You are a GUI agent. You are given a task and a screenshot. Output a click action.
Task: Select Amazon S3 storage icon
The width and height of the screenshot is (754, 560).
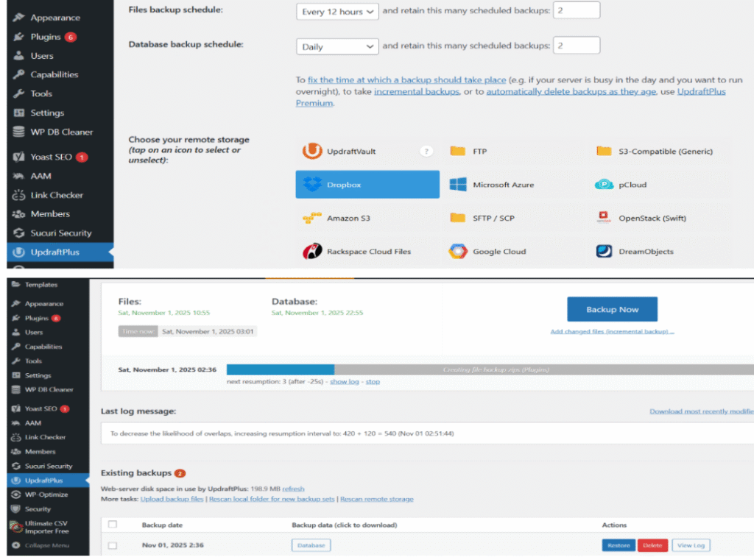(x=313, y=219)
